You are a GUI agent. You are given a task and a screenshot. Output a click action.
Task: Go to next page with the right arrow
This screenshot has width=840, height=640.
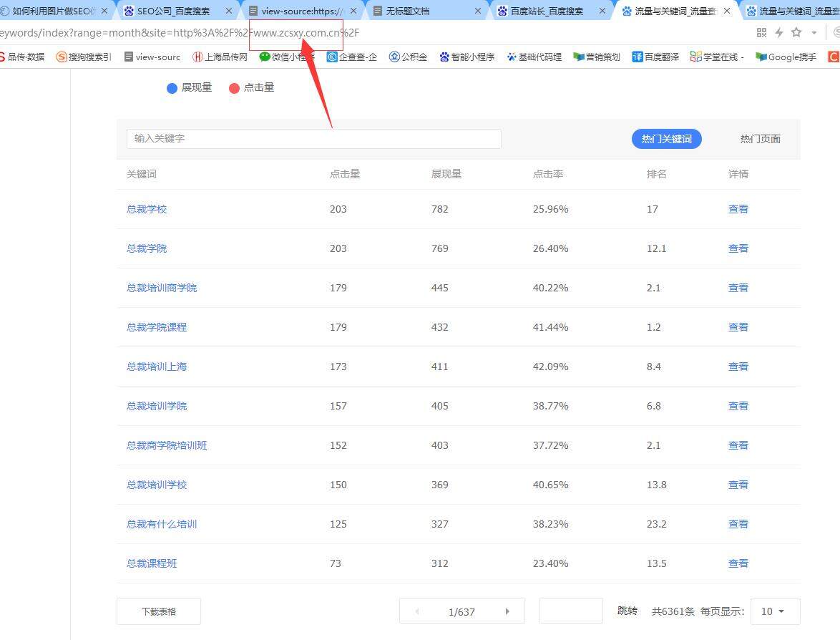point(507,611)
